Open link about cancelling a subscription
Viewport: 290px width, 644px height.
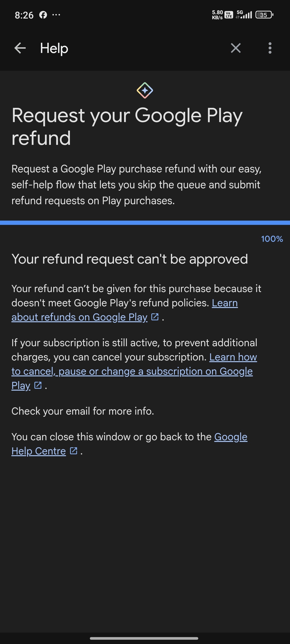click(x=132, y=371)
